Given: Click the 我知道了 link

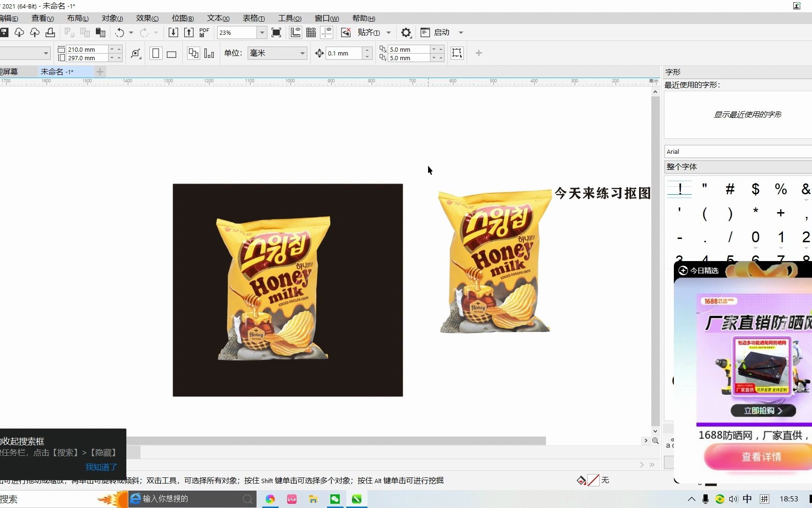Looking at the screenshot, I should 101,467.
